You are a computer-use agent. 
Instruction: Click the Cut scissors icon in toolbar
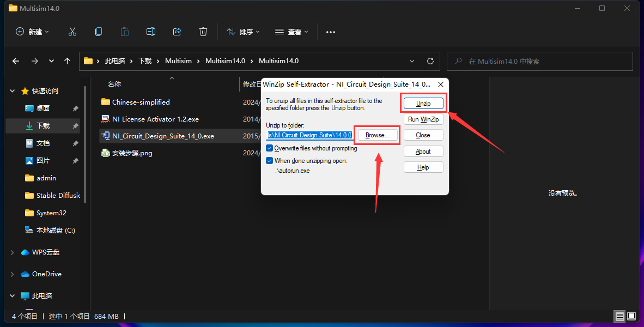[x=72, y=32]
